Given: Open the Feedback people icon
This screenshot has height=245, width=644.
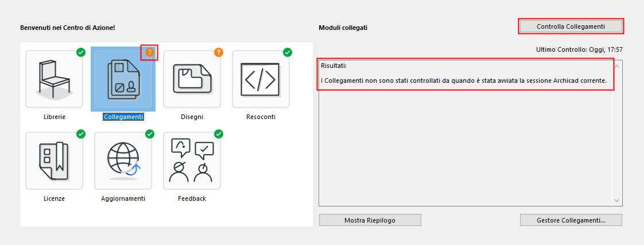Looking at the screenshot, I should (x=192, y=160).
